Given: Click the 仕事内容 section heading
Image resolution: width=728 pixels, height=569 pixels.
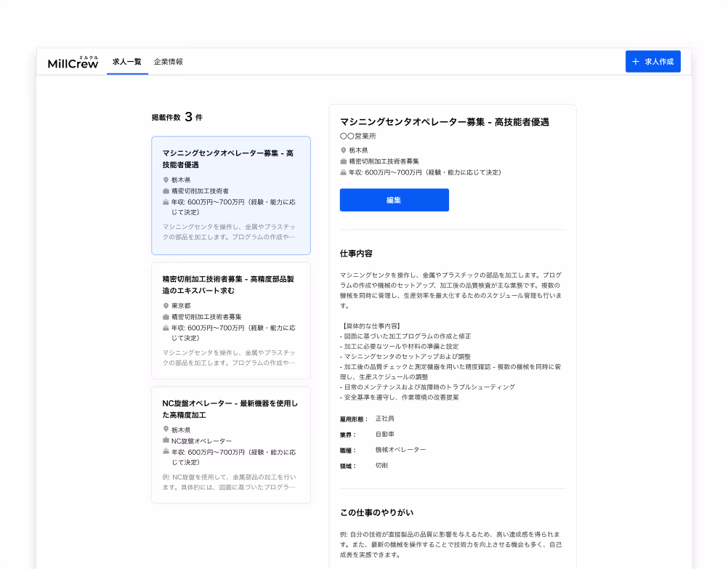Looking at the screenshot, I should [356, 254].
